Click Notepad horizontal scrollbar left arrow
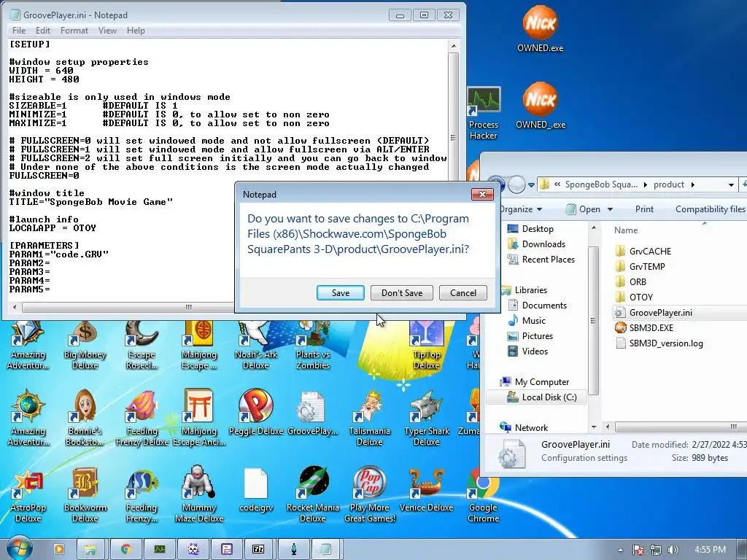Image resolution: width=747 pixels, height=560 pixels. (15, 307)
